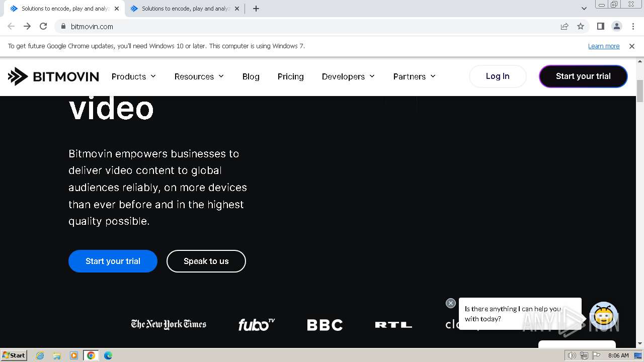Screen dimensions: 644x362
Task: Click the show desktop icon in tray
Action: click(x=638, y=355)
